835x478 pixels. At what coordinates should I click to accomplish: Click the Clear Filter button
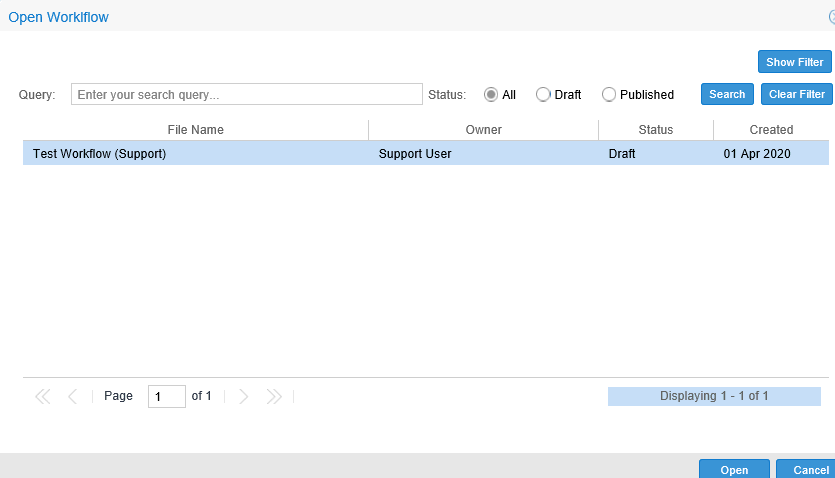click(796, 94)
